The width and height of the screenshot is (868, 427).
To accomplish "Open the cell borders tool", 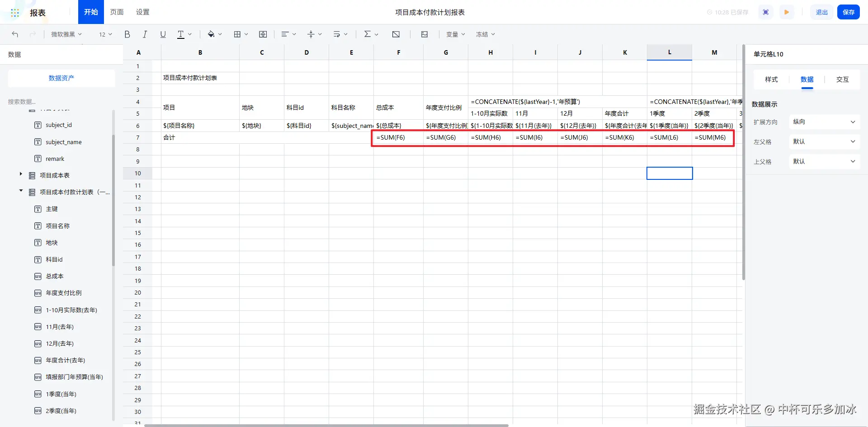I will [237, 34].
